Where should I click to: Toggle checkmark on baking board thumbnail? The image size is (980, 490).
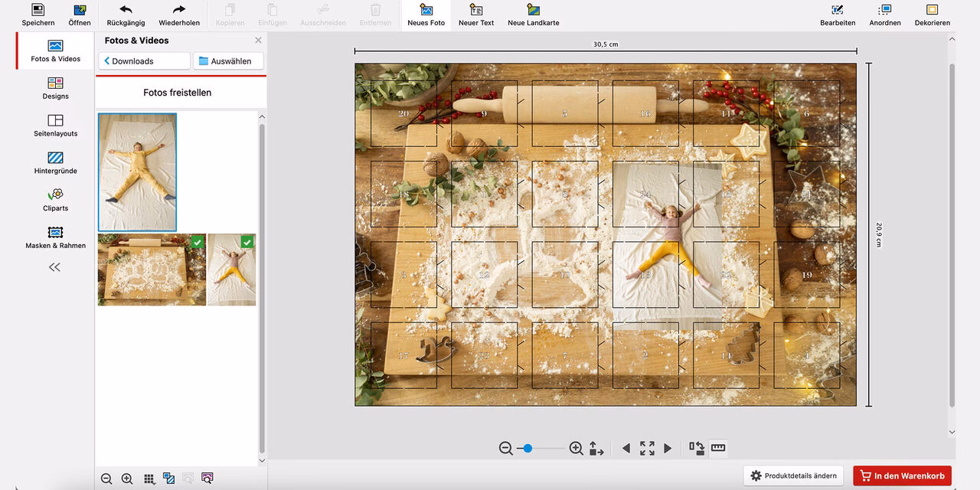point(198,242)
